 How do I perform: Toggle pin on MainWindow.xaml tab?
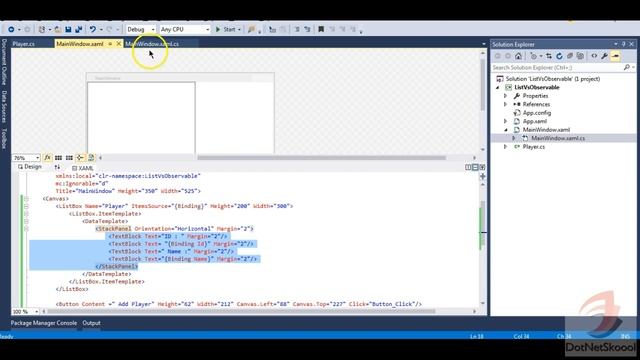point(110,44)
